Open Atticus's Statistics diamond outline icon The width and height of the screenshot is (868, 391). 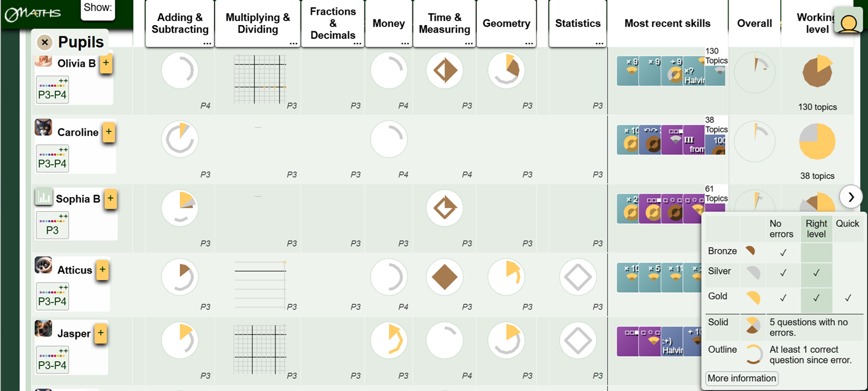click(578, 277)
